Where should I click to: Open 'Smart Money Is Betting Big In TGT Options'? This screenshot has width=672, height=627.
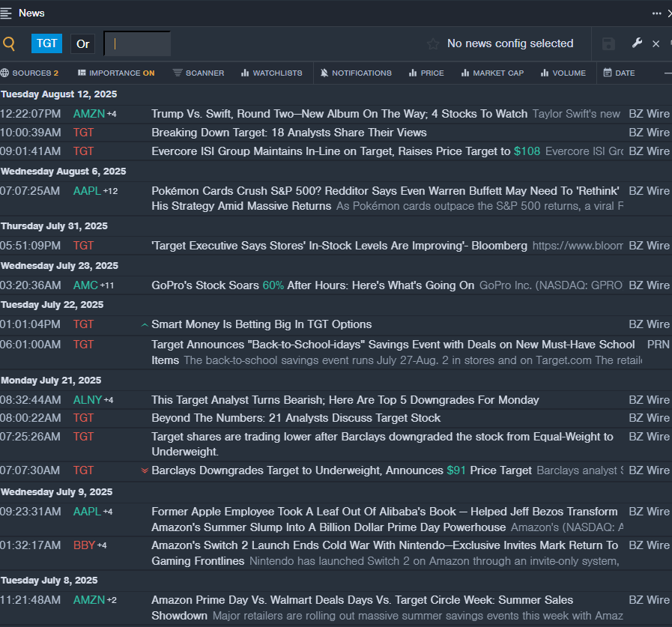pyautogui.click(x=261, y=324)
